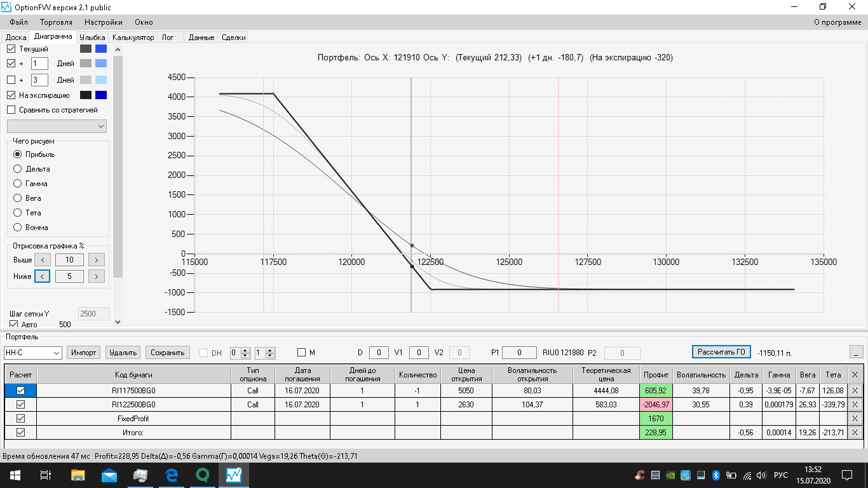Click the blue swatch for На экспирацию
The height and width of the screenshot is (488, 868).
[101, 95]
